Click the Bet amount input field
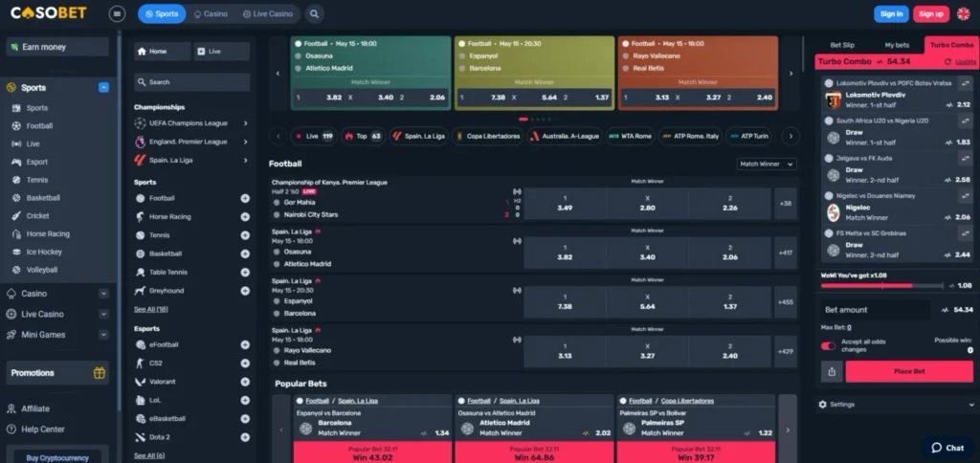 click(875, 310)
